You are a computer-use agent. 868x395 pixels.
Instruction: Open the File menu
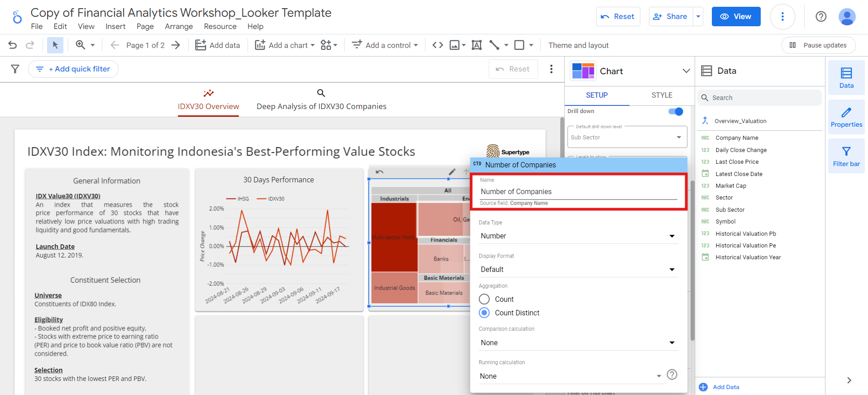click(x=37, y=26)
